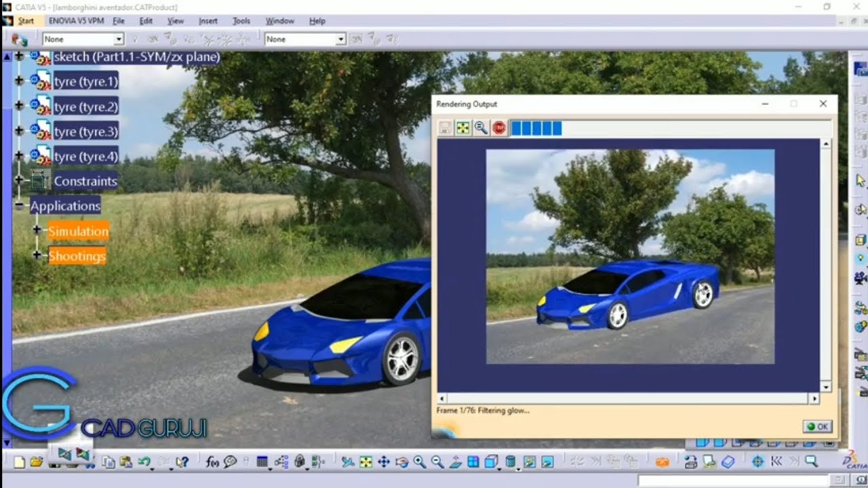Click the Paste icon in bottom toolbar
The image size is (868, 488).
[125, 462]
